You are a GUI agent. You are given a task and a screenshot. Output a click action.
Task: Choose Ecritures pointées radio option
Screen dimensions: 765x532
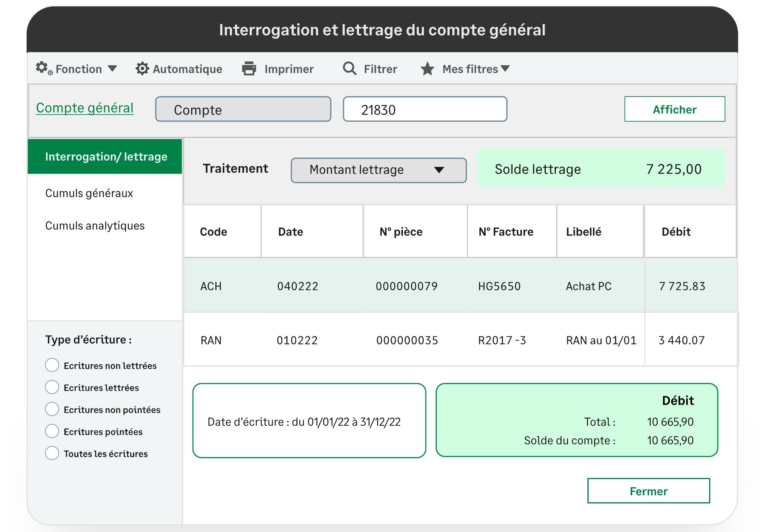pyautogui.click(x=52, y=431)
